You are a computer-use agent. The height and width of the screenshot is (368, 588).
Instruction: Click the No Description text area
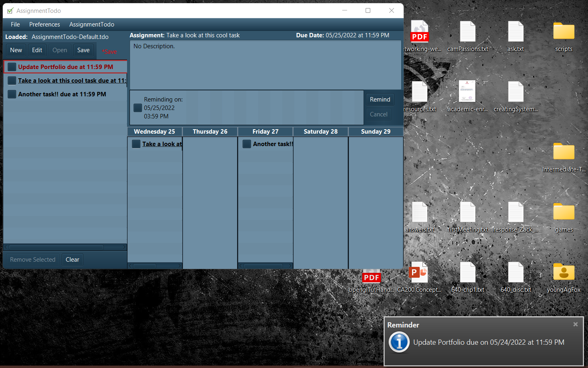(265, 65)
